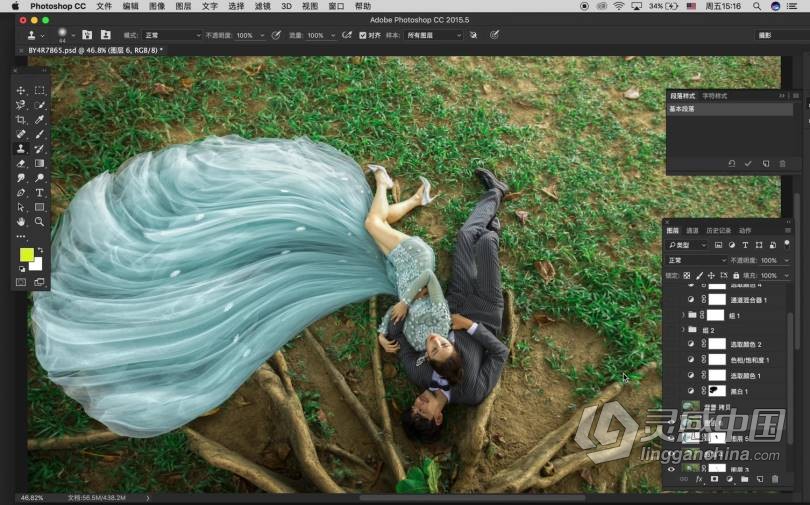Select the Hand tool

21,222
